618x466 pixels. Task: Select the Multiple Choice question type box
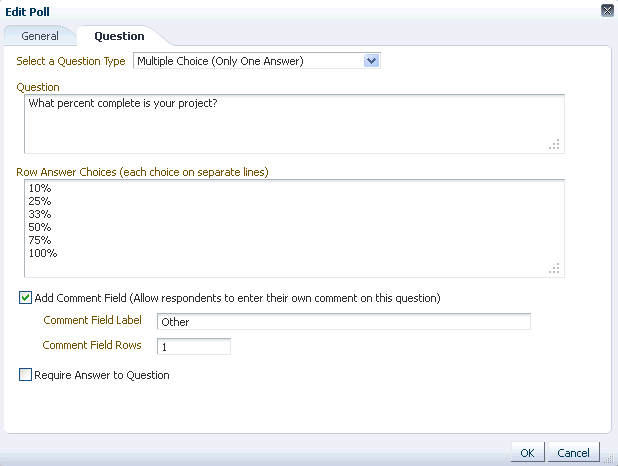(x=257, y=61)
